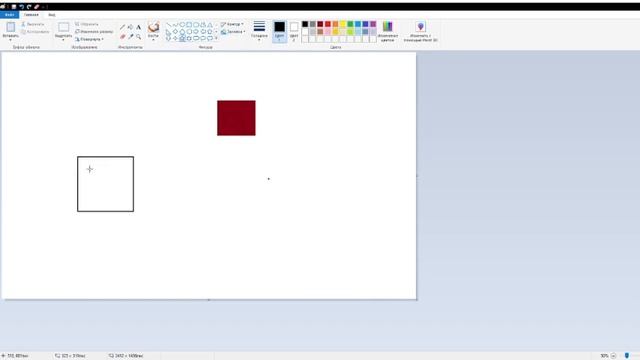Select the Magnifier tool
This screenshot has height=360, width=640.
coord(138,36)
